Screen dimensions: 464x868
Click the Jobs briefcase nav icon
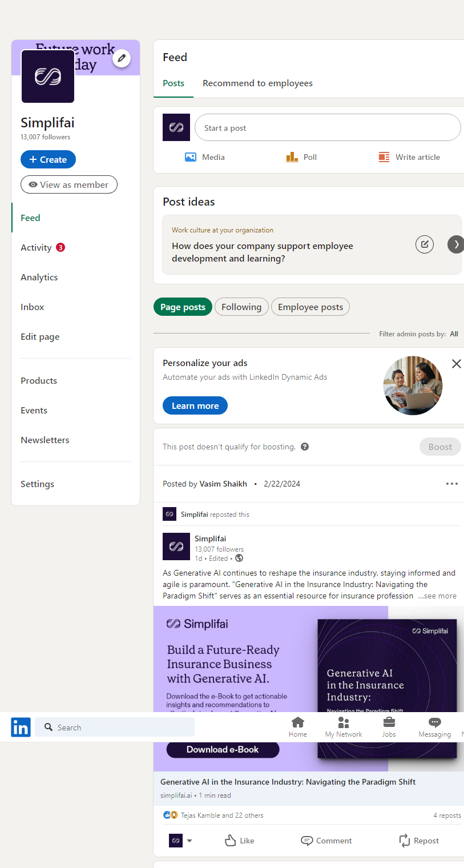(x=389, y=722)
